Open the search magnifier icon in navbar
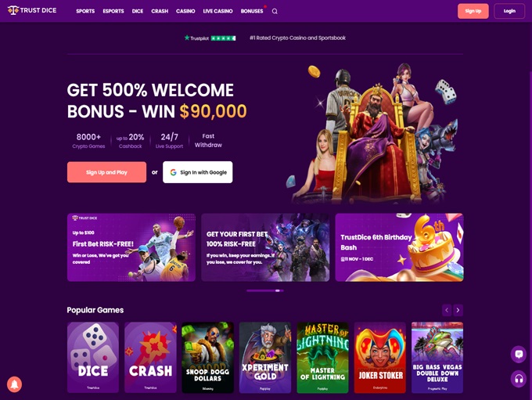Viewport: 532px width, 400px height. tap(275, 11)
